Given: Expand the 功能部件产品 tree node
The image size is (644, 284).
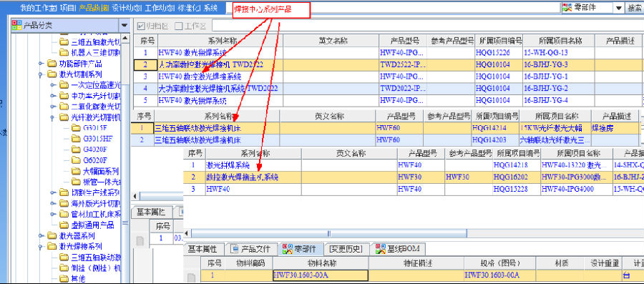Looking at the screenshot, I should (41, 64).
